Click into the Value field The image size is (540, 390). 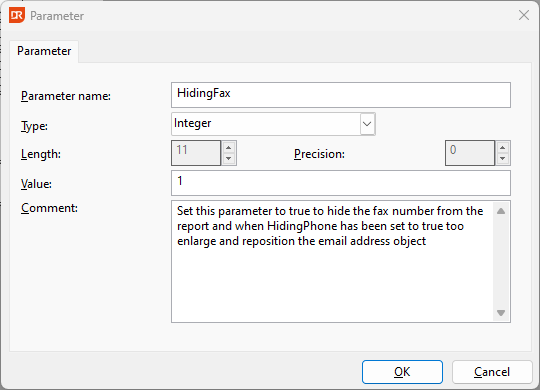341,183
